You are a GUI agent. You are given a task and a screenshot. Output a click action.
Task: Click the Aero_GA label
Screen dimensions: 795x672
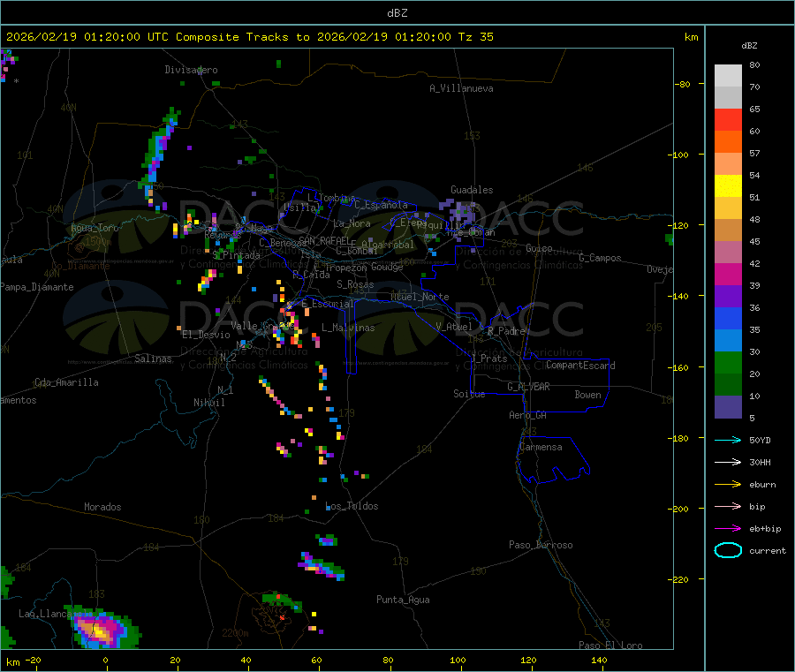click(x=528, y=415)
